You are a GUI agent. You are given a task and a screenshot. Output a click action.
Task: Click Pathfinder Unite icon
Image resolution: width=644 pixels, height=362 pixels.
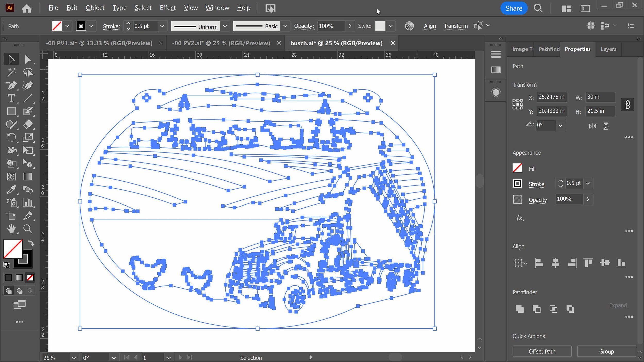coord(520,308)
